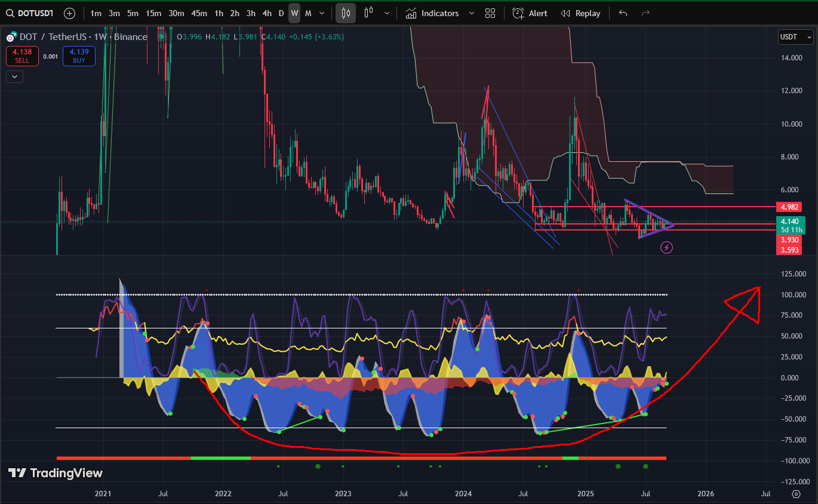Click the redo arrow icon
This screenshot has width=818, height=504.
click(645, 13)
